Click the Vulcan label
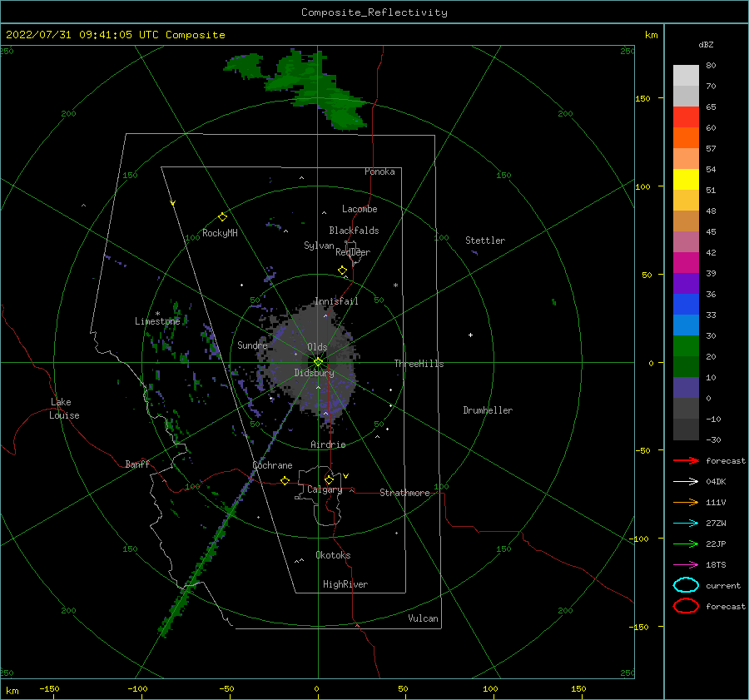 pos(424,618)
